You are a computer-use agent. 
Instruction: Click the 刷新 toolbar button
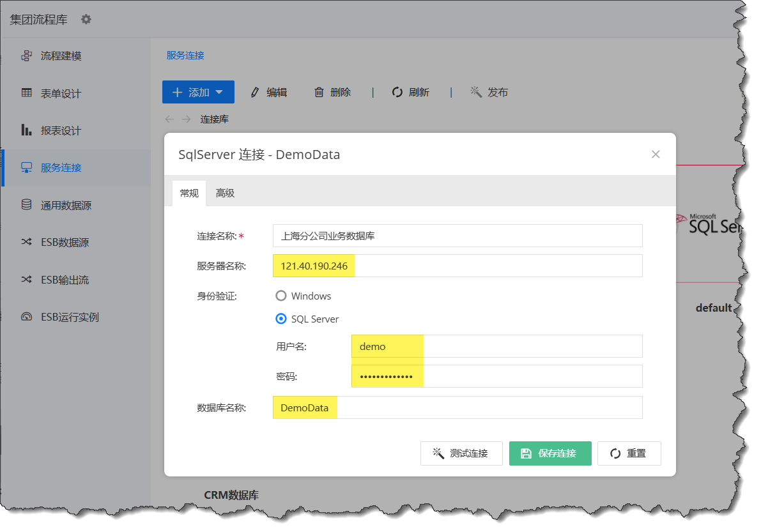pos(410,93)
